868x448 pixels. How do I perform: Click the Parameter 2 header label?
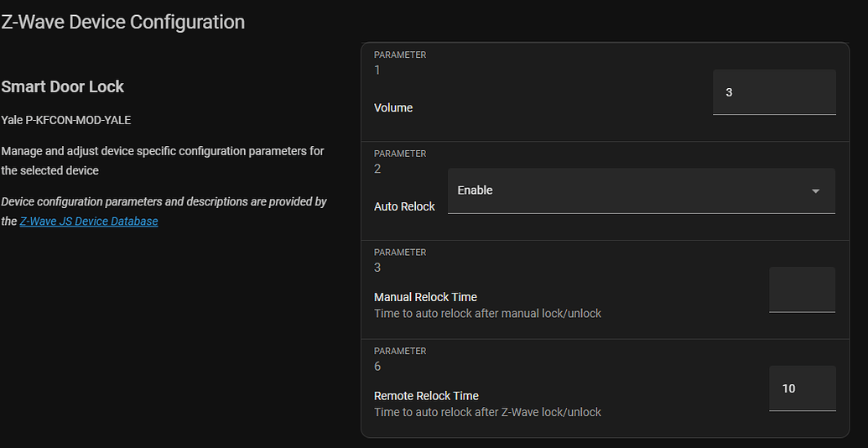coord(400,154)
